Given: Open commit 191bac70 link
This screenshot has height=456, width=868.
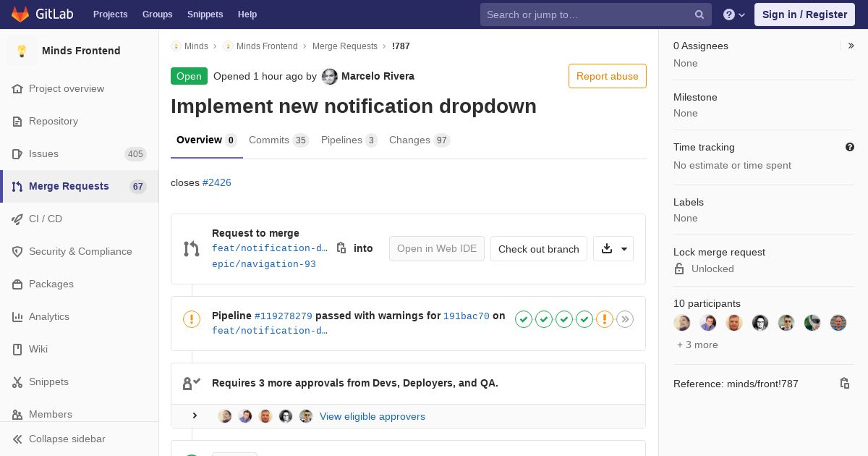Looking at the screenshot, I should 467,316.
